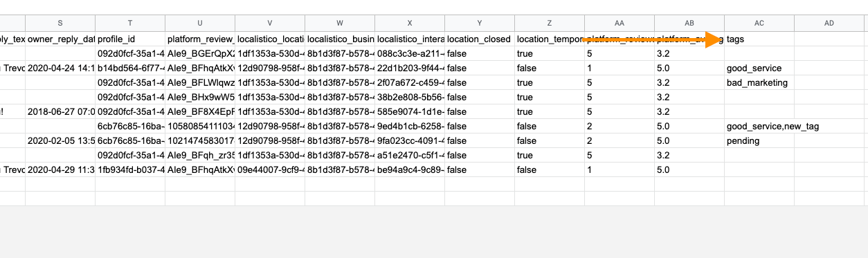Select review cell '1058085411034'
This screenshot has width=868, height=258.
coord(200,127)
